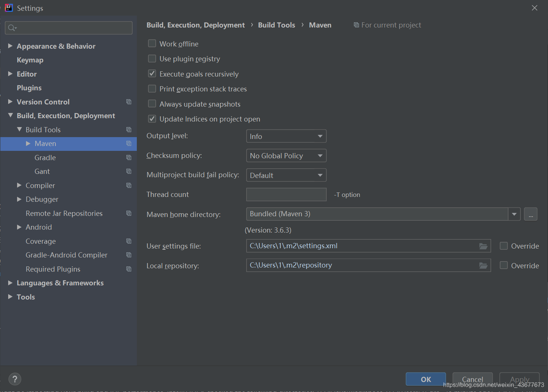Click the project-level icon next to Build Tools
This screenshot has height=392, width=548.
[x=129, y=130]
